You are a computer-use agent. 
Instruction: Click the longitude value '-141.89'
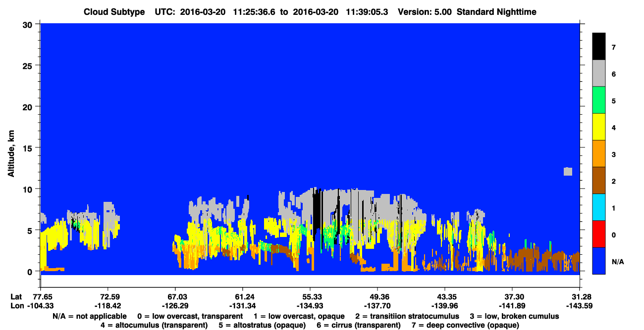tap(512, 306)
